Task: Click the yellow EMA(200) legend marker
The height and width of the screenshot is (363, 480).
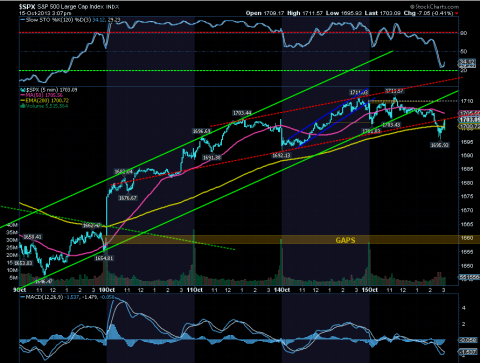Action: pyautogui.click(x=22, y=100)
